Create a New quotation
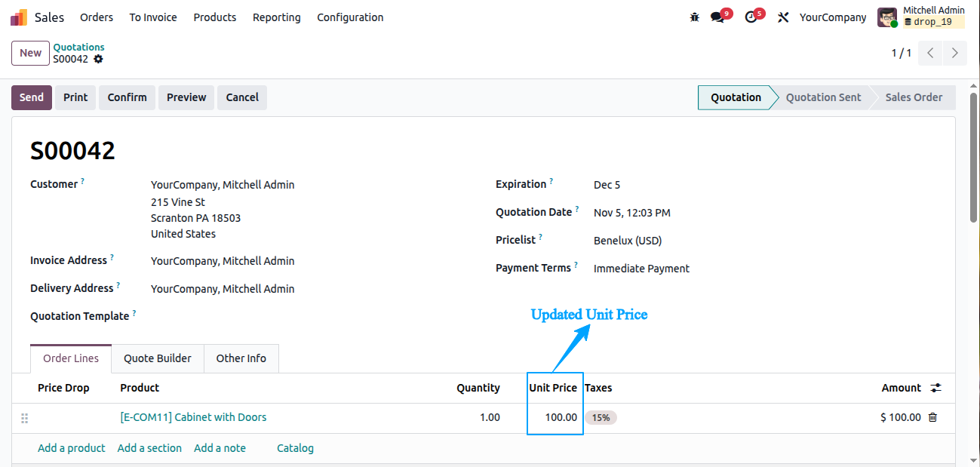Screen dimensions: 980x467 click(x=31, y=53)
